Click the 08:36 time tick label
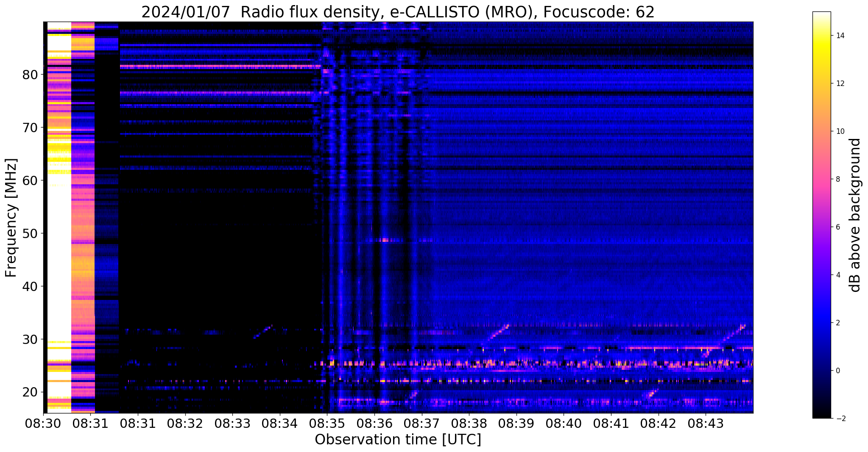 point(374,423)
